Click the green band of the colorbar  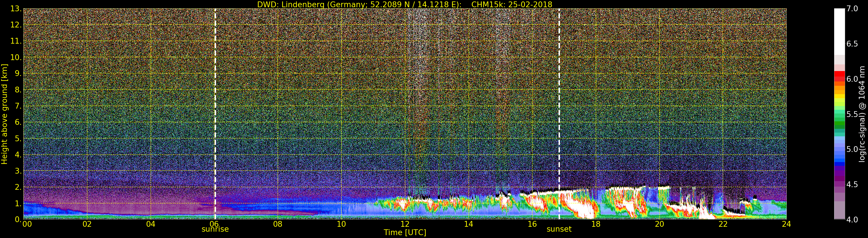[839, 123]
